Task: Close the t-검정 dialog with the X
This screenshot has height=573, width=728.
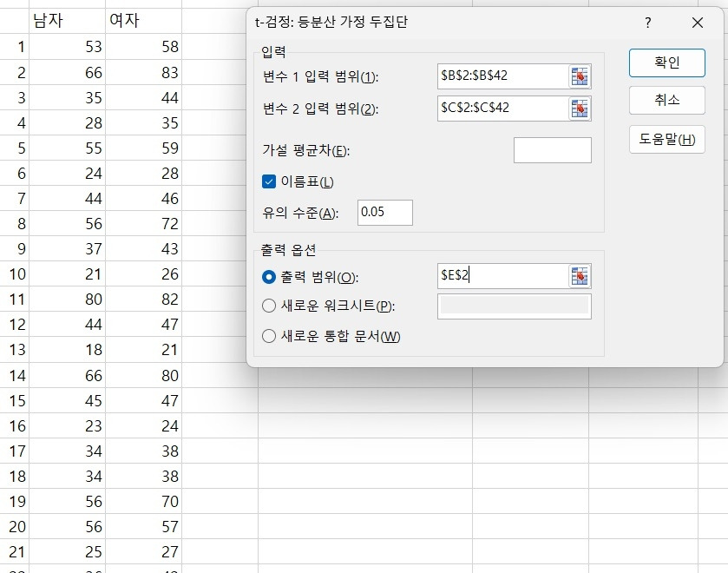Action: coord(698,23)
